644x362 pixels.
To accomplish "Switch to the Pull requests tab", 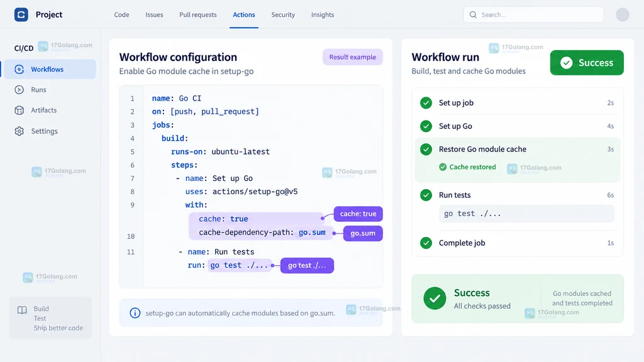I will pos(198,15).
